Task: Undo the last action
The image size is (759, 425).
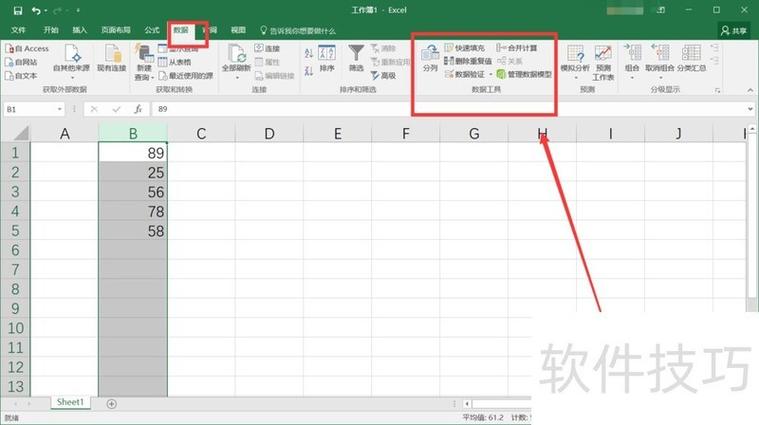Action: coord(35,10)
